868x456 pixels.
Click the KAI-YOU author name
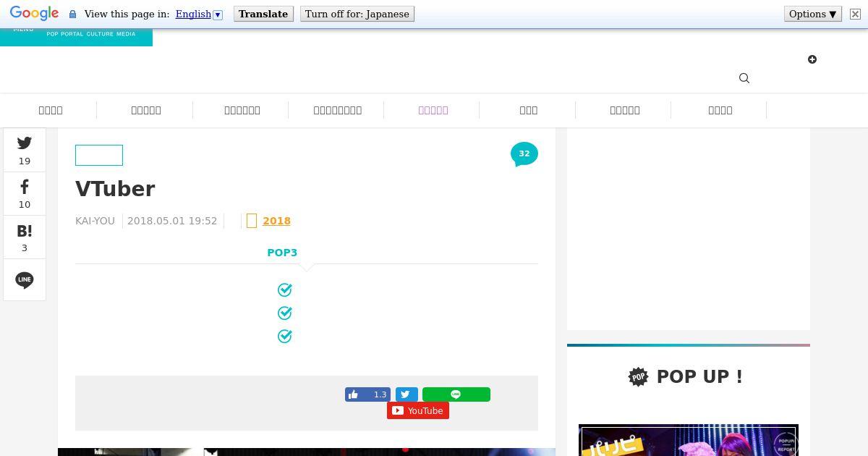tap(95, 221)
